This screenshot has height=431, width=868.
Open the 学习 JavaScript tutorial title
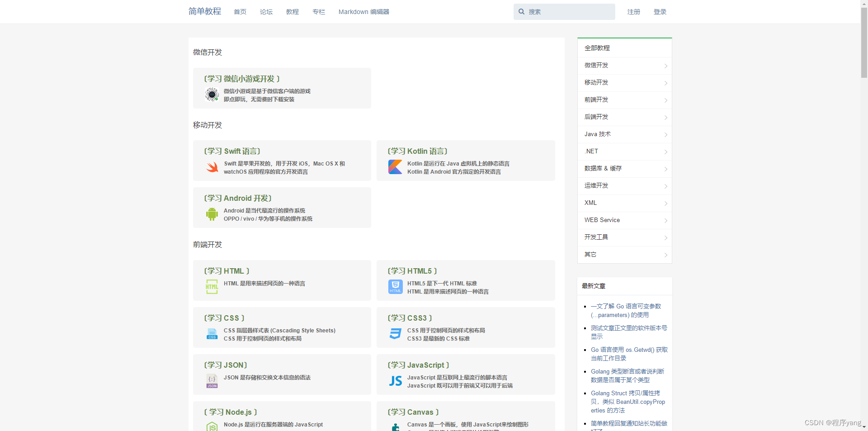[418, 365]
